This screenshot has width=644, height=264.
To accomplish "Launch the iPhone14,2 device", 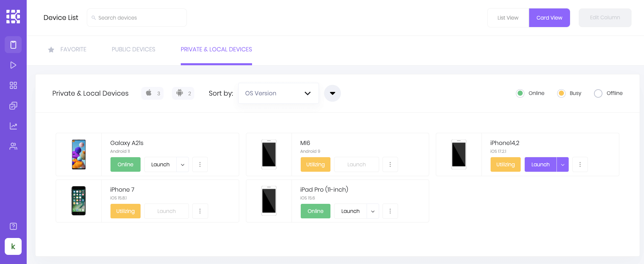I will coord(541,165).
